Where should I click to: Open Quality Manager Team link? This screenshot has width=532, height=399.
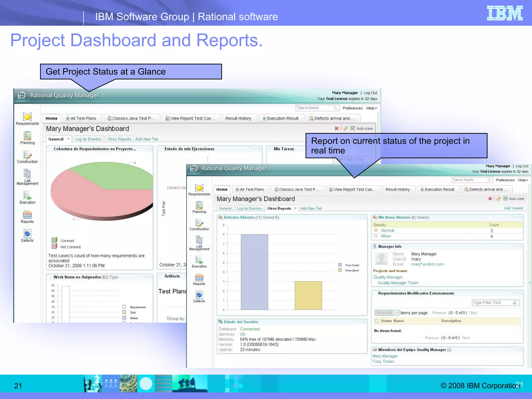click(x=398, y=283)
